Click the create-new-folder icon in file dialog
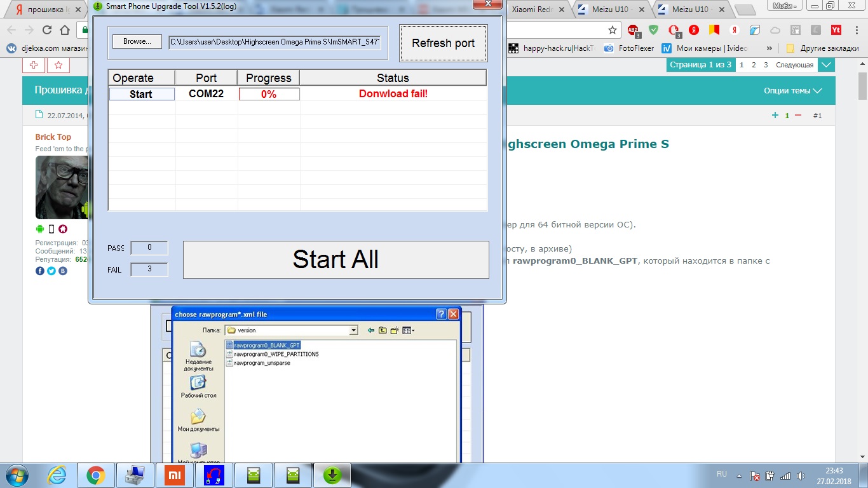This screenshot has height=488, width=868. (395, 330)
